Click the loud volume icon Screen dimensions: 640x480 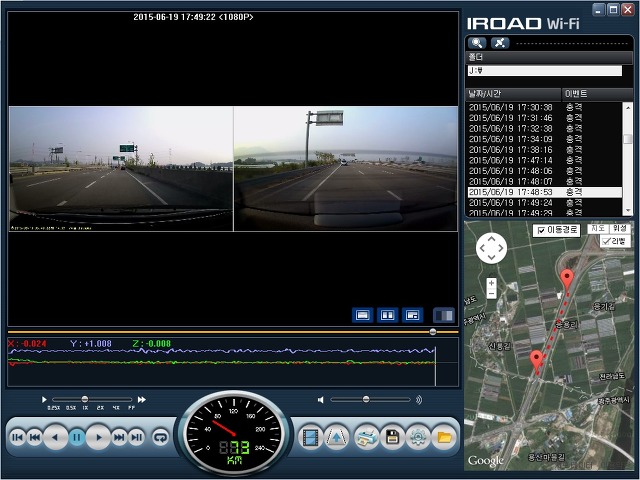419,400
